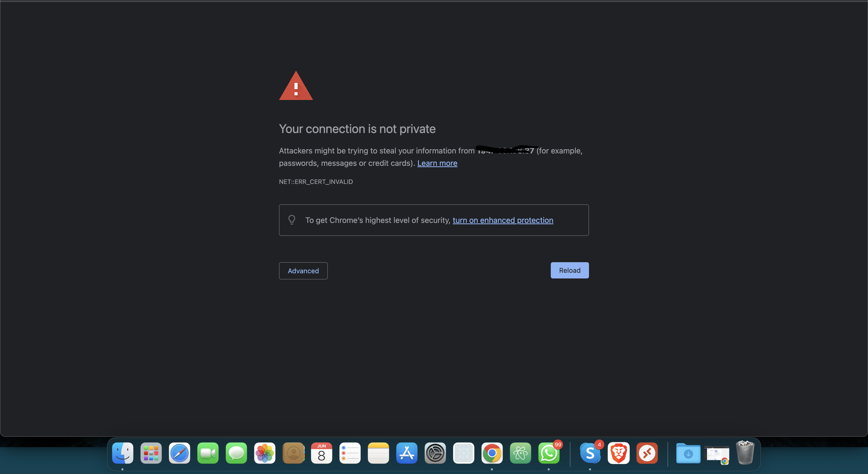This screenshot has height=474, width=868.
Task: Open Skype with 4 notifications
Action: [x=590, y=453]
